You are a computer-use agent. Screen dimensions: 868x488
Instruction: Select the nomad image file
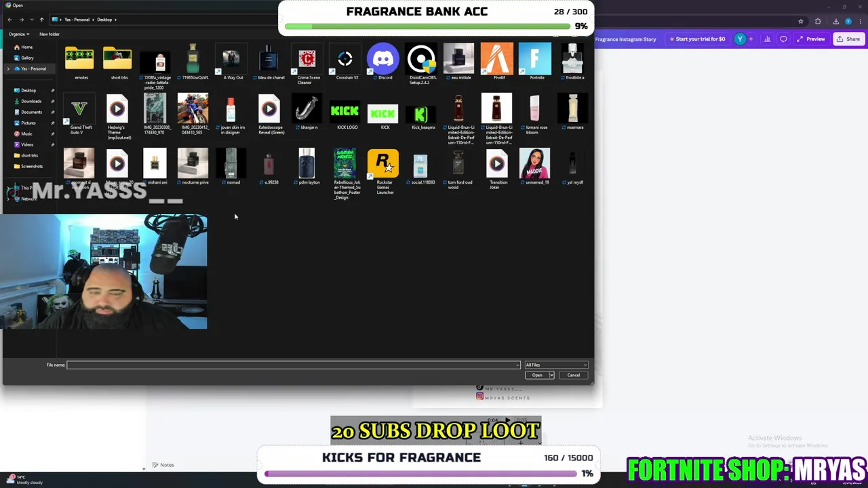point(232,167)
